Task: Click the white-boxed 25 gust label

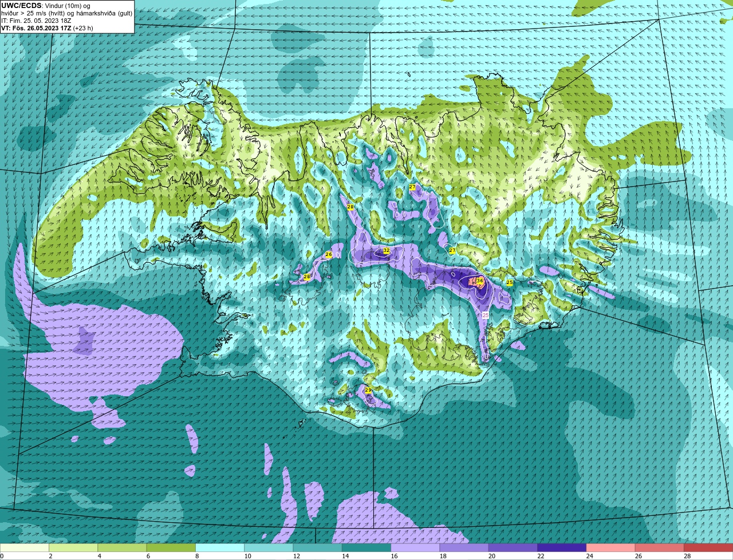Action: tap(486, 315)
